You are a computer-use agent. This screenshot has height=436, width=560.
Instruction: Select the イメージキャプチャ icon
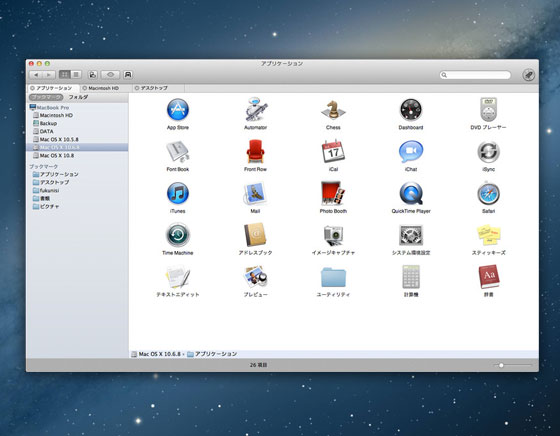click(333, 235)
